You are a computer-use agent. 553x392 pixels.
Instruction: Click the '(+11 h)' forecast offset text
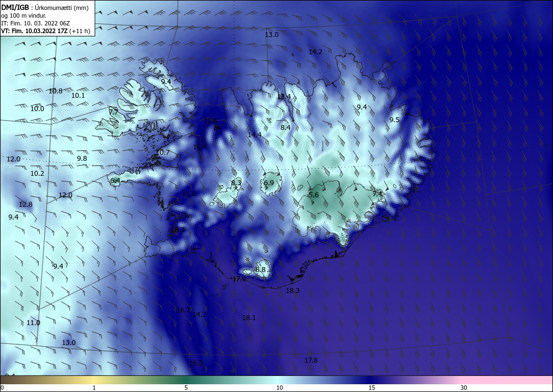point(80,31)
